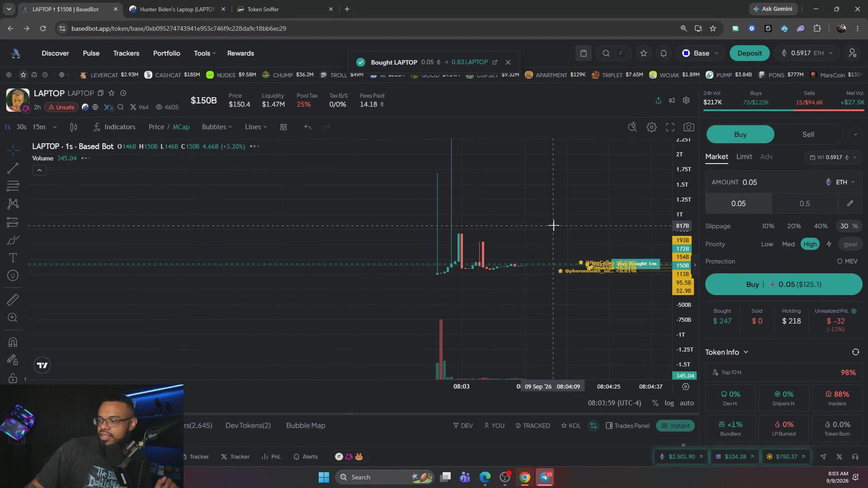Enable Instant trade mode

click(675, 426)
